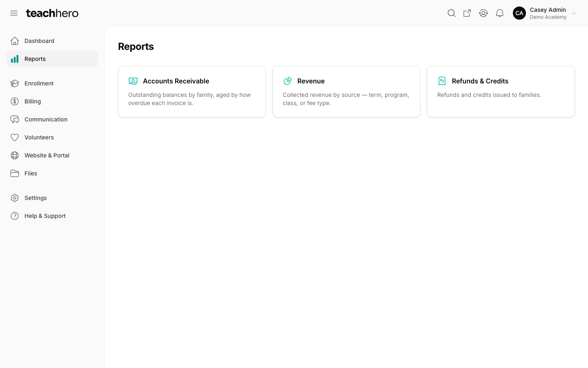
Task: Click the user switch icon beside the bell
Action: tap(483, 13)
